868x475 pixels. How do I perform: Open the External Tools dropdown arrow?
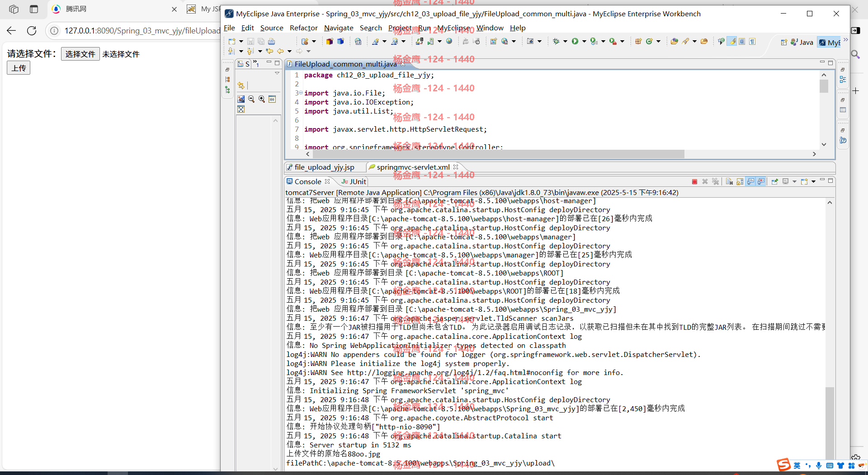[622, 41]
